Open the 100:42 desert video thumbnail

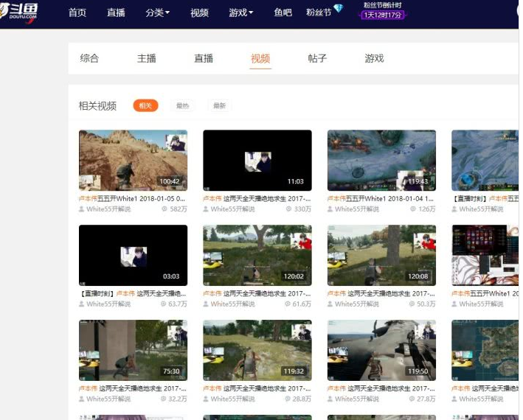coord(133,160)
